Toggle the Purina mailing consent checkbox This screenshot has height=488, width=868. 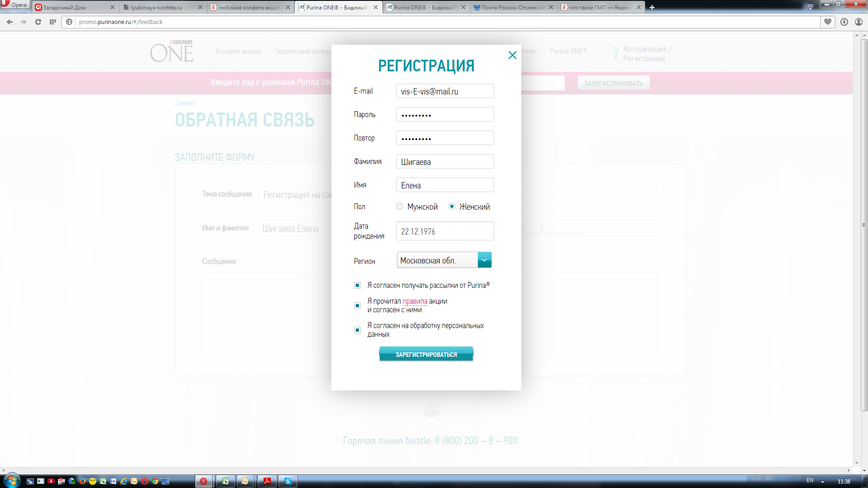pyautogui.click(x=357, y=286)
